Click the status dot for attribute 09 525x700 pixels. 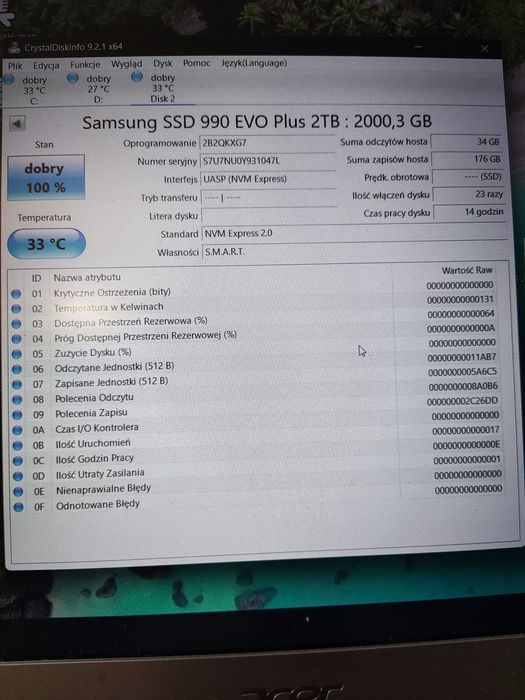(x=17, y=415)
